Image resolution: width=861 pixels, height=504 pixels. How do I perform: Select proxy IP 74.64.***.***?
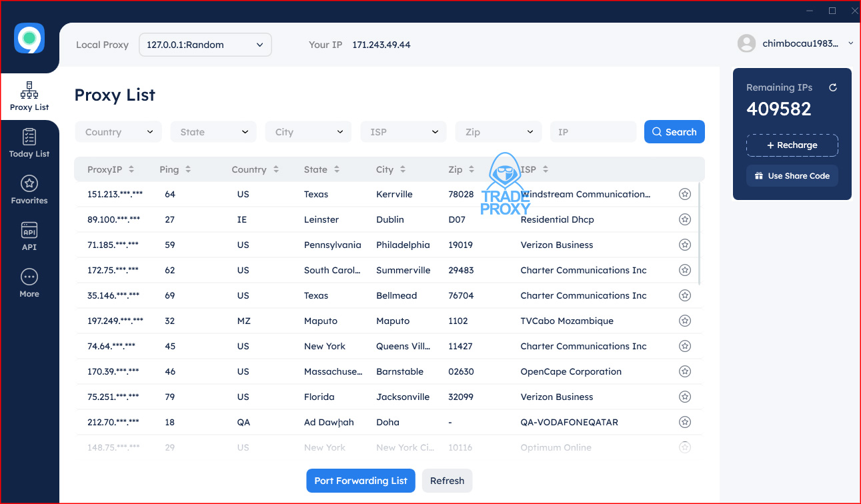(x=111, y=346)
